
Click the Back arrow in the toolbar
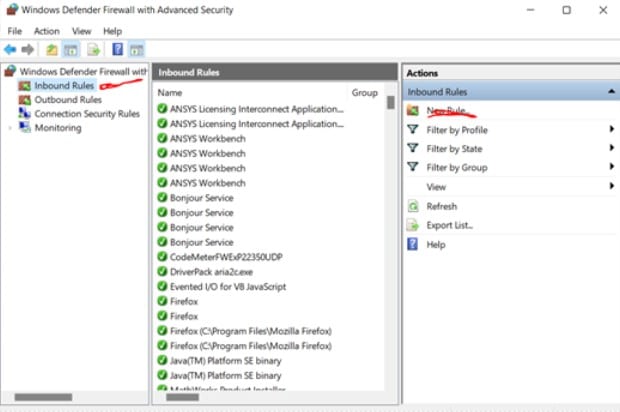click(x=10, y=50)
